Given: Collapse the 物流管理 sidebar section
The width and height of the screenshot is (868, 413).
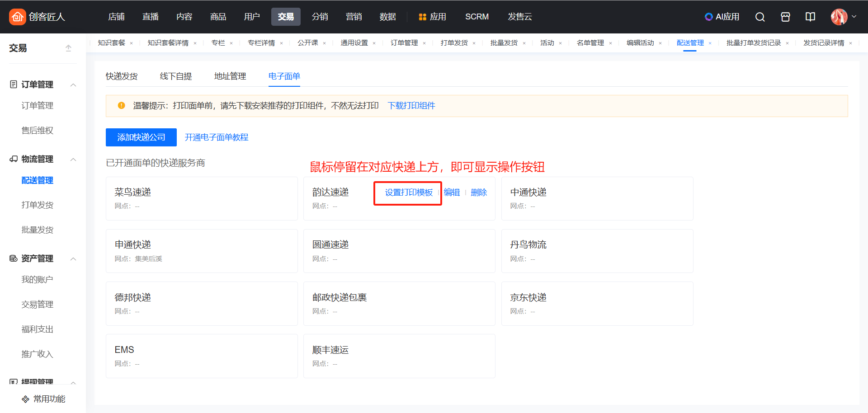Looking at the screenshot, I should (73, 160).
